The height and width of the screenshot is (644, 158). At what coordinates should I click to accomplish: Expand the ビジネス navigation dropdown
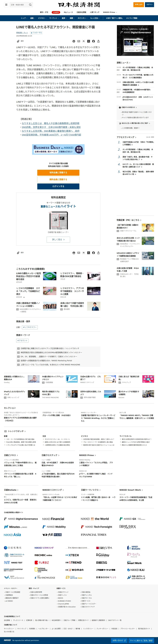[x=42, y=18]
